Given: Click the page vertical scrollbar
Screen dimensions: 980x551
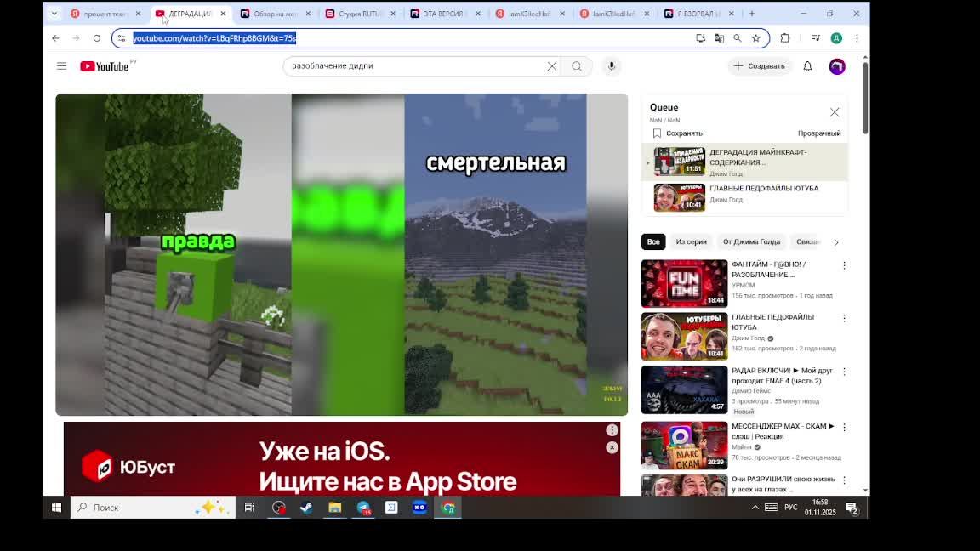Looking at the screenshot, I should tap(865, 97).
